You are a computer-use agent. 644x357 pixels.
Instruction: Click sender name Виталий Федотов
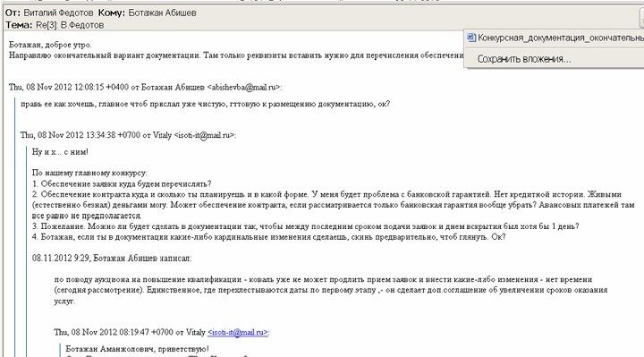(x=58, y=13)
